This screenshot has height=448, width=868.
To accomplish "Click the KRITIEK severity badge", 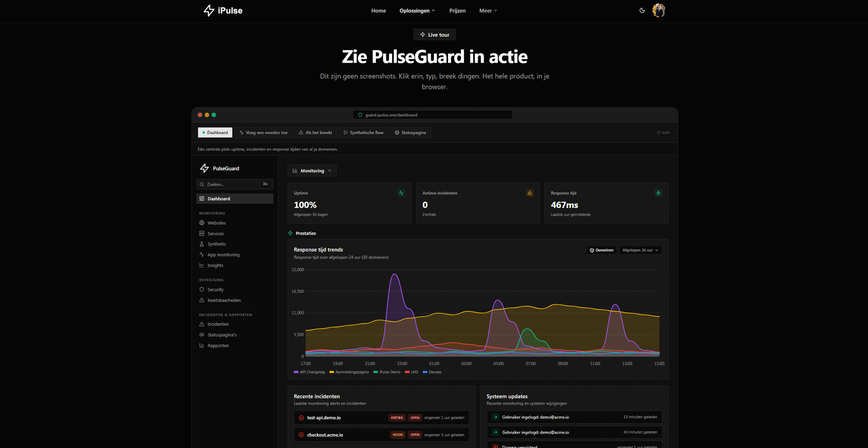I will pos(397,418).
